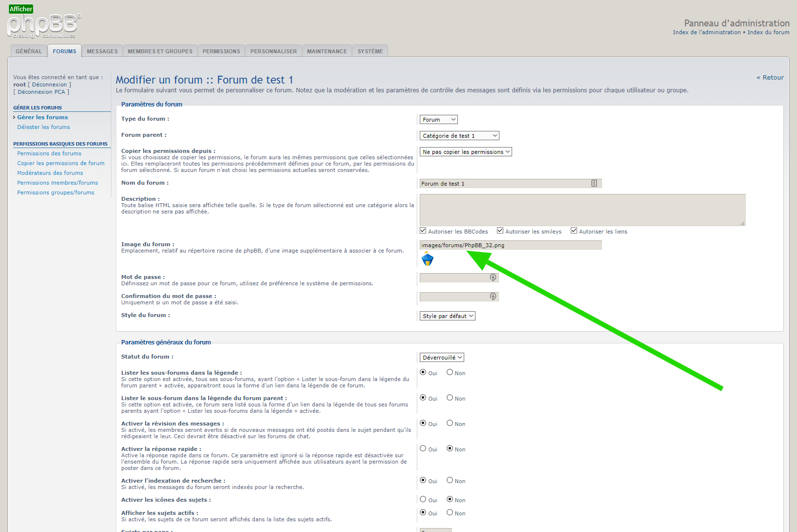
Task: Click the forum image preview icon
Action: (x=428, y=259)
